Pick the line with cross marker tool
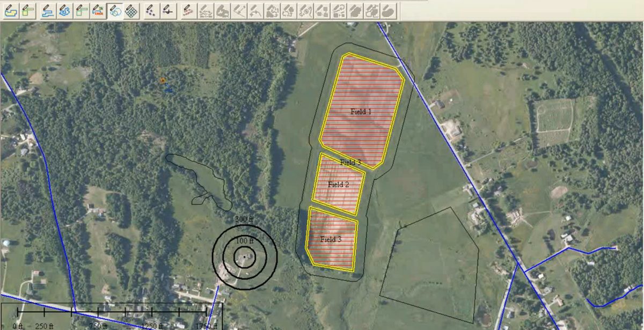The image size is (644, 330). (167, 10)
